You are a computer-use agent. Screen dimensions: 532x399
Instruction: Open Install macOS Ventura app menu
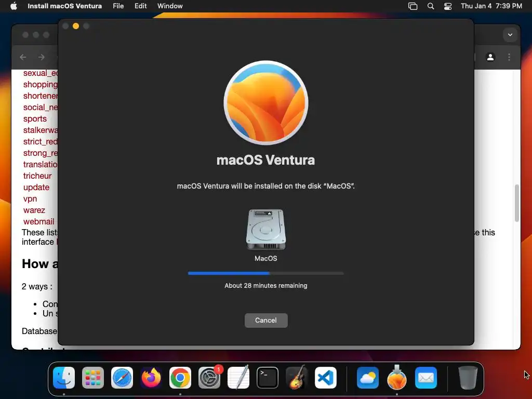click(64, 6)
